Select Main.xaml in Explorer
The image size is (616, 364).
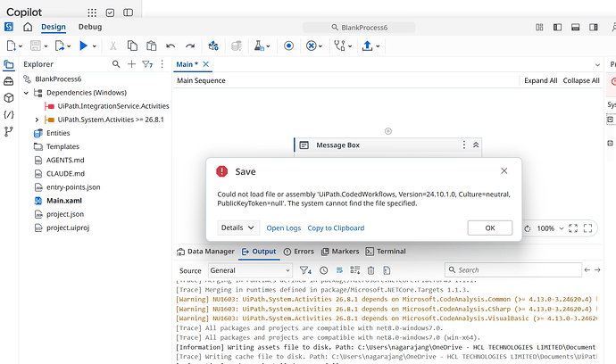coord(64,201)
